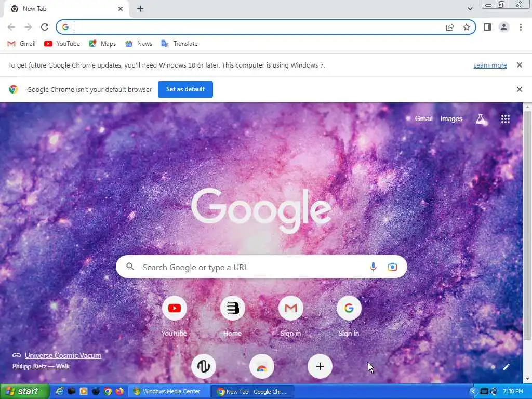Follow the Learn more link
This screenshot has height=399, width=532.
490,65
